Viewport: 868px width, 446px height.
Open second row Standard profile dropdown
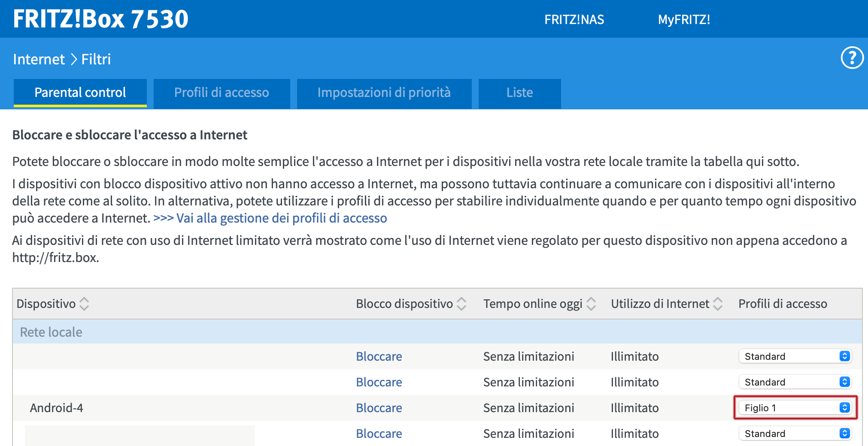point(795,382)
